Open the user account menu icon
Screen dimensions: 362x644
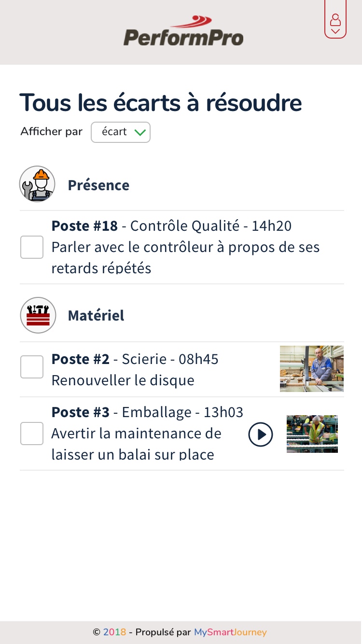tap(335, 20)
